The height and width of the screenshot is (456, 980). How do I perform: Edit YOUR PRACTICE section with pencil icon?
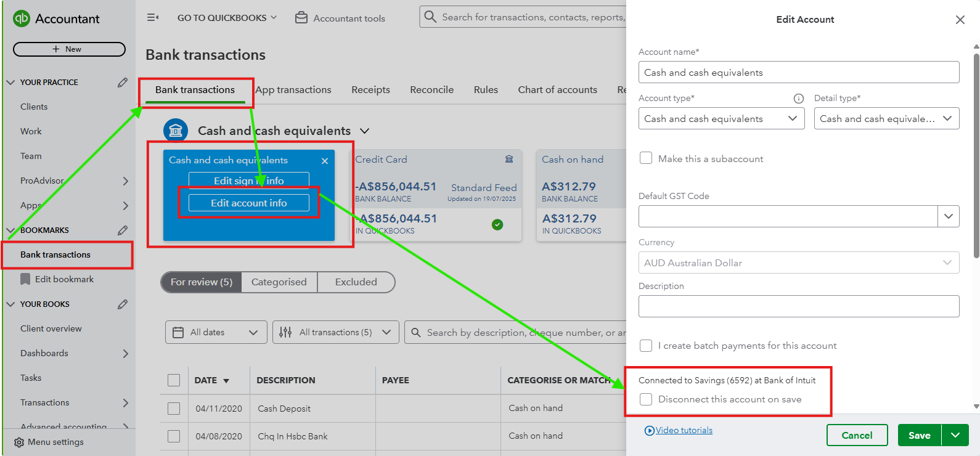coord(123,82)
